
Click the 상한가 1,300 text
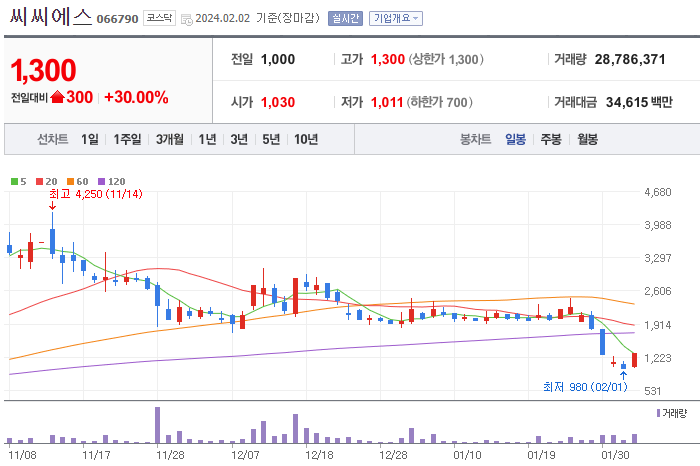(x=446, y=59)
